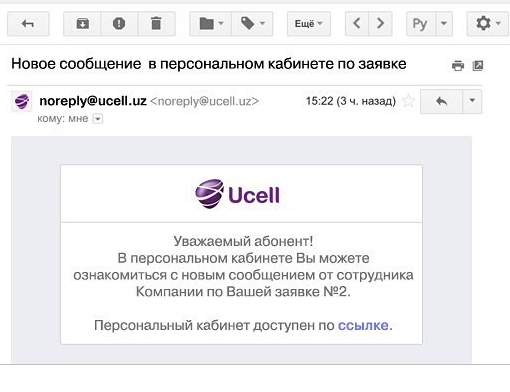Reply to the message with arrow button
The width and height of the screenshot is (510, 392).
(x=441, y=101)
